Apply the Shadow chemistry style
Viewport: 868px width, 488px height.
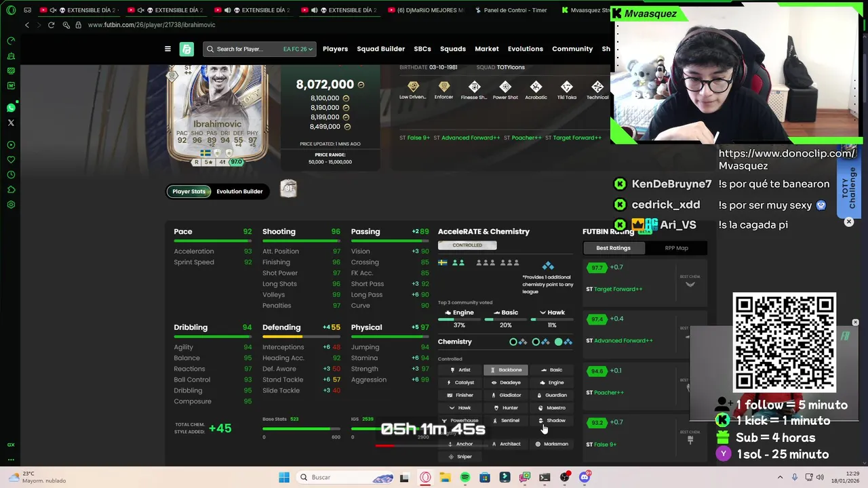tap(551, 420)
